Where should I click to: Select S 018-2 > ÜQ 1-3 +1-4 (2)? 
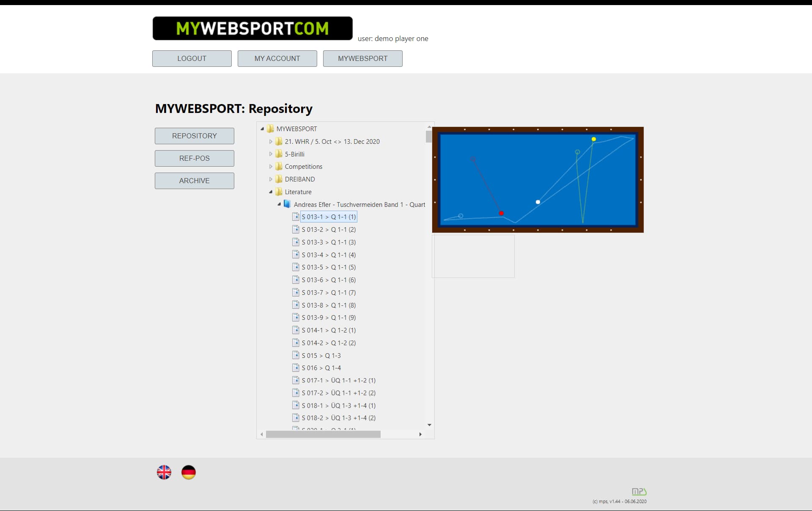pyautogui.click(x=338, y=418)
